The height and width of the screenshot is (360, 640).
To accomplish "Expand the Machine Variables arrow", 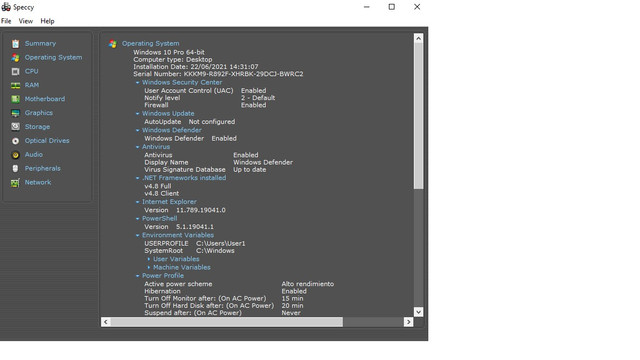I will pyautogui.click(x=149, y=267).
